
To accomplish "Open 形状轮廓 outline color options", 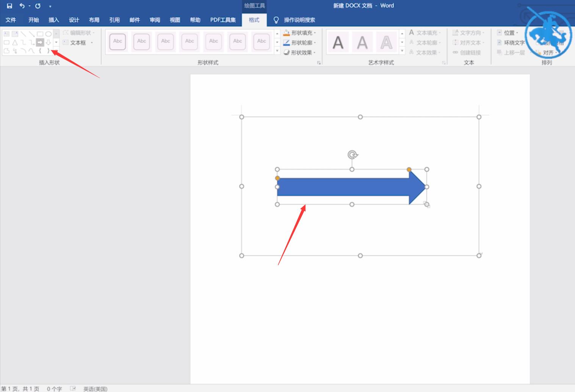I will click(x=300, y=43).
